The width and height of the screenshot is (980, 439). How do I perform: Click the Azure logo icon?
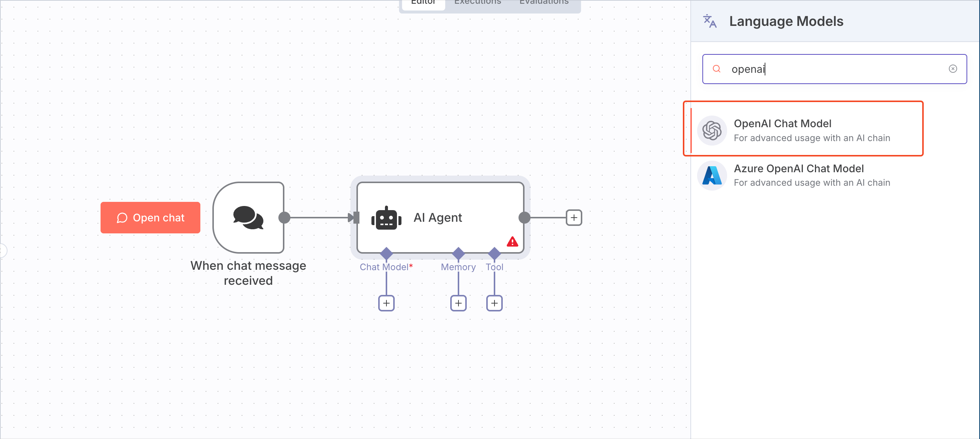pos(711,175)
